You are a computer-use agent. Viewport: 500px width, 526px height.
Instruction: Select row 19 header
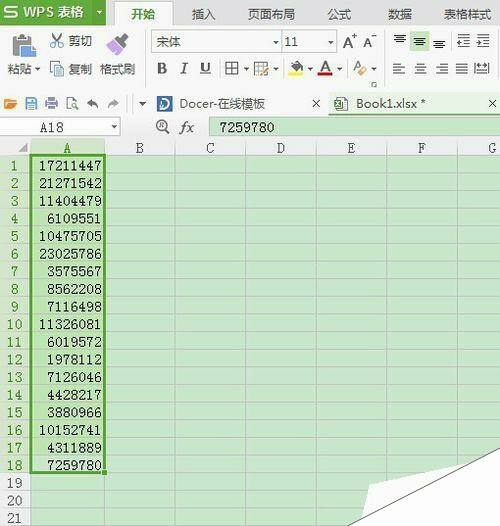(15, 483)
